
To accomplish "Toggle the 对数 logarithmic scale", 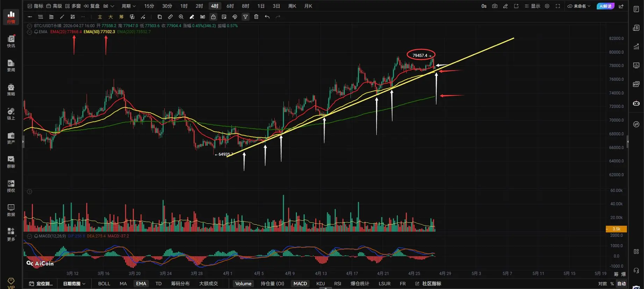I will pyautogui.click(x=602, y=284).
